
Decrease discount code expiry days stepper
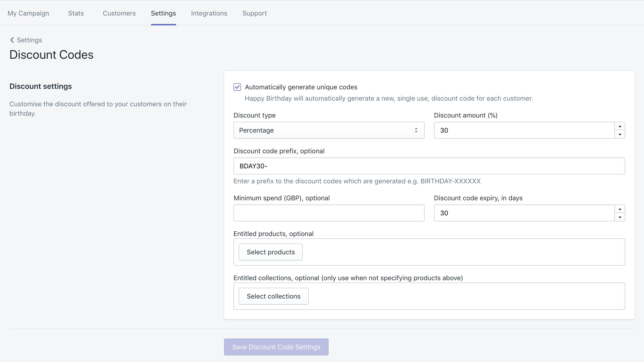click(x=620, y=217)
